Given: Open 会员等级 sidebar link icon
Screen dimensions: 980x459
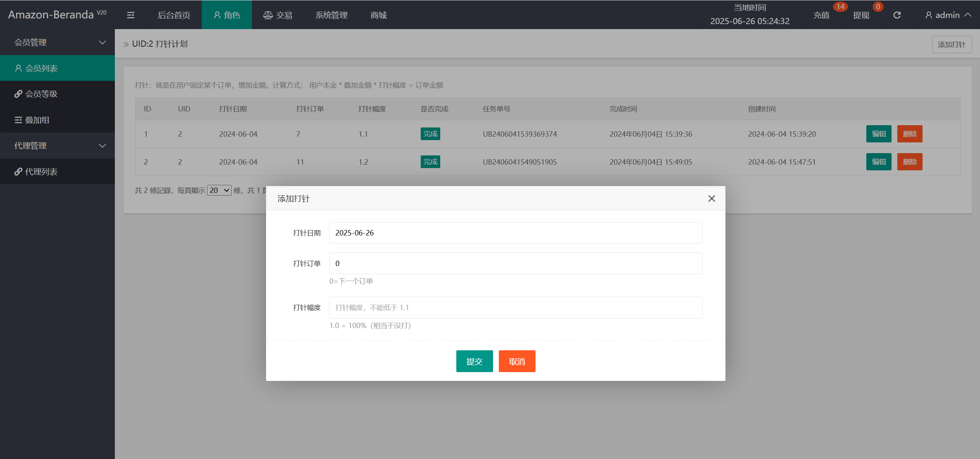Looking at the screenshot, I should 18,94.
